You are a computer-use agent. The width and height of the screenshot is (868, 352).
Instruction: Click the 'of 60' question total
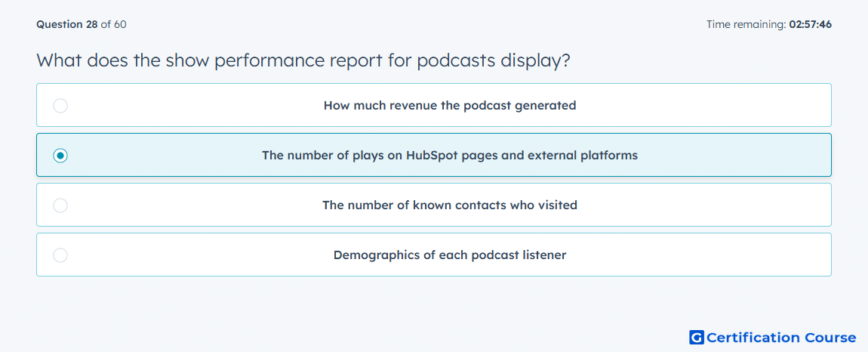click(113, 24)
